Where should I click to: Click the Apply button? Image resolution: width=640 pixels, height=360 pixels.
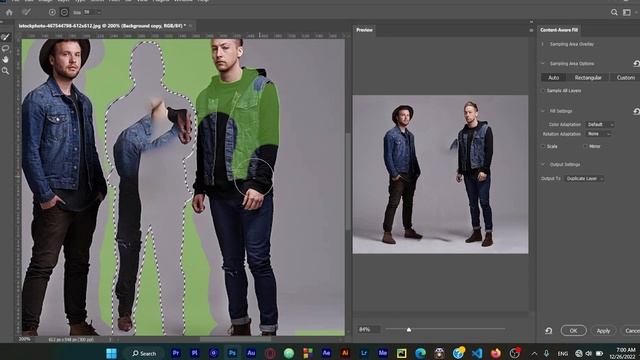603,331
